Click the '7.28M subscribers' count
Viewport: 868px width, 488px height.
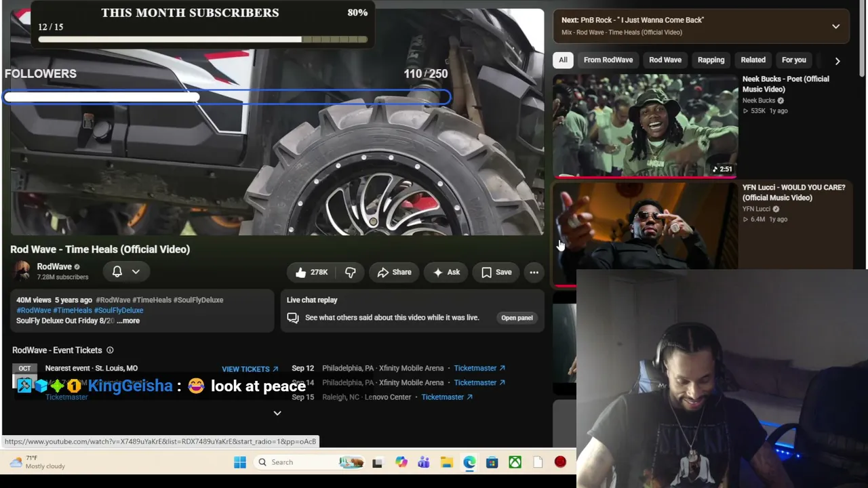(x=62, y=277)
